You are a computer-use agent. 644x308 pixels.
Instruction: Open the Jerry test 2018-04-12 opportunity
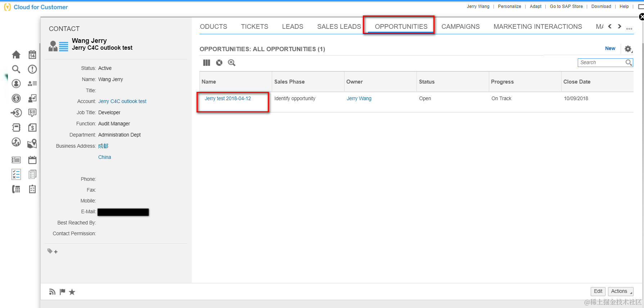[228, 98]
